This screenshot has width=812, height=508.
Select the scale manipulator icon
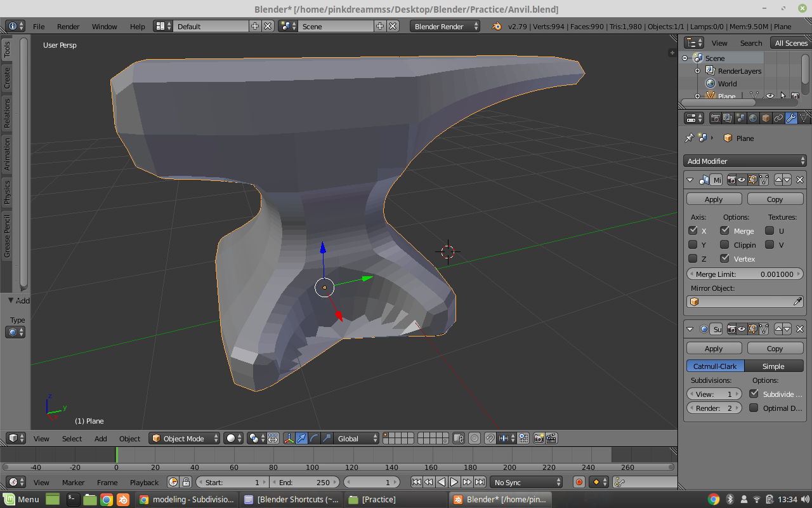point(327,438)
